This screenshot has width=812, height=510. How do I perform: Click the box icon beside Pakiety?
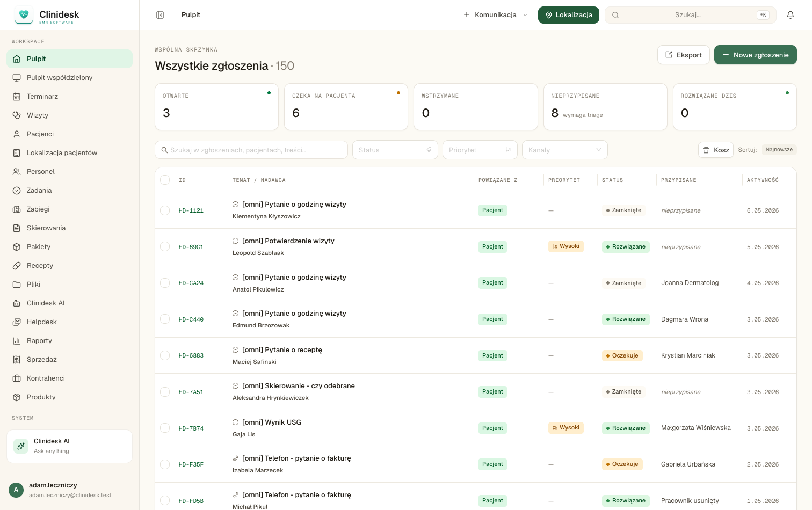pyautogui.click(x=17, y=247)
